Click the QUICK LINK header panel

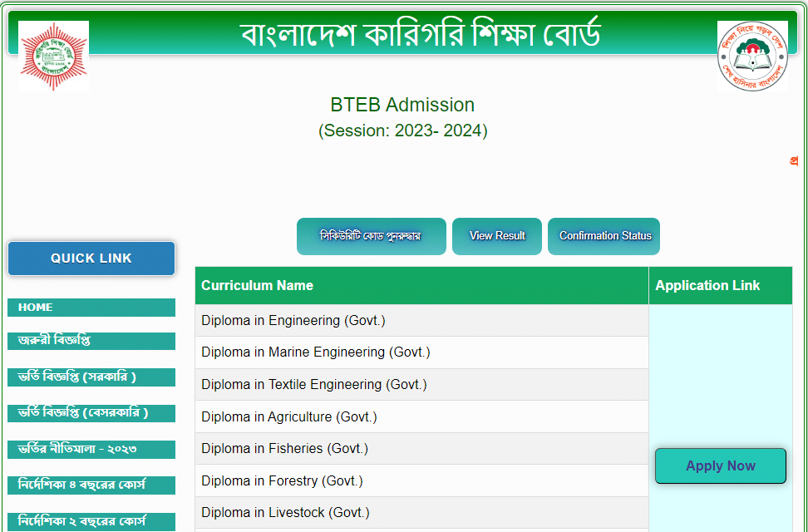(x=91, y=259)
